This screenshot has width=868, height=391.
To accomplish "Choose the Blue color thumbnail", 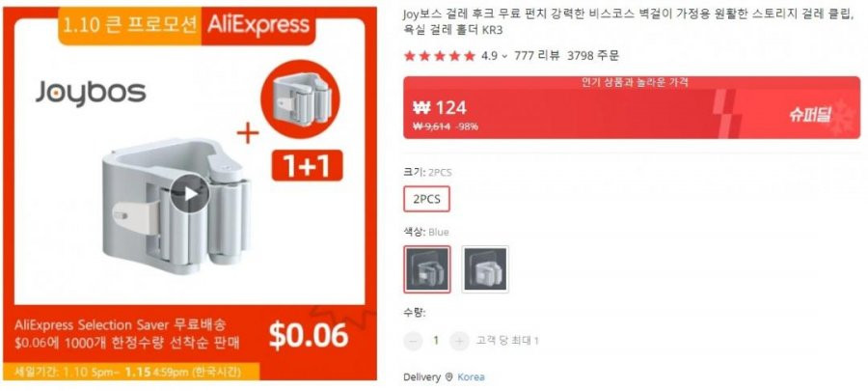I will 427,269.
